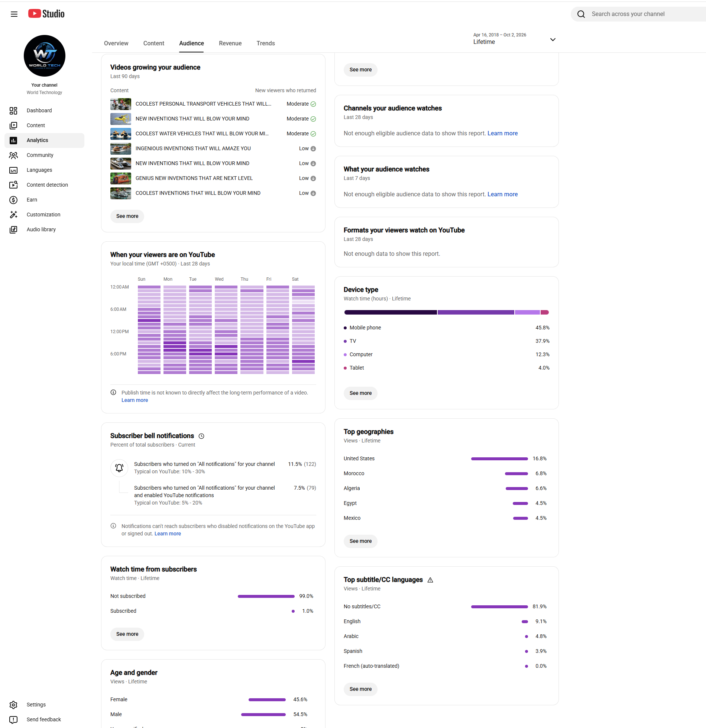706x728 pixels.
Task: Open the World Tech channel avatar
Action: tap(45, 56)
